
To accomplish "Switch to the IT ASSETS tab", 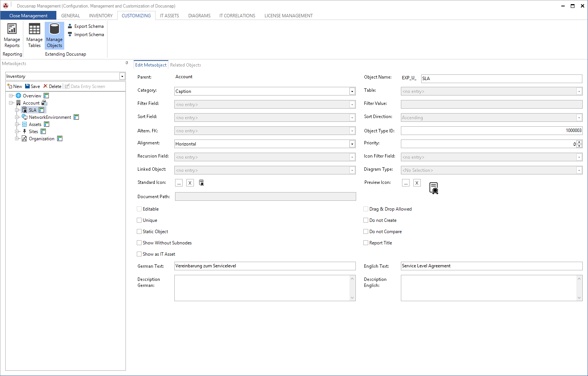I will click(x=169, y=16).
